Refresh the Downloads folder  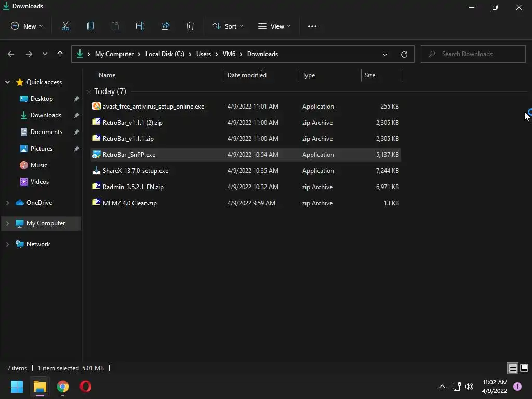point(404,54)
